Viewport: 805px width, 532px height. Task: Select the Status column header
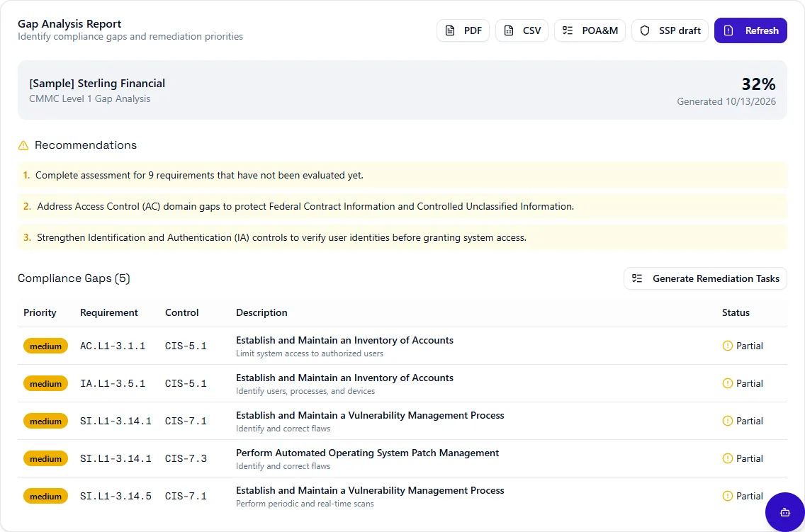click(x=736, y=313)
